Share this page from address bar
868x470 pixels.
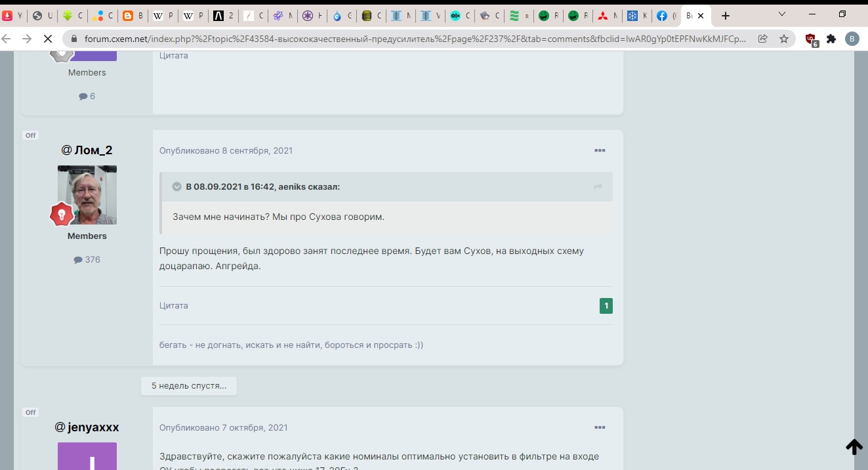[763, 39]
